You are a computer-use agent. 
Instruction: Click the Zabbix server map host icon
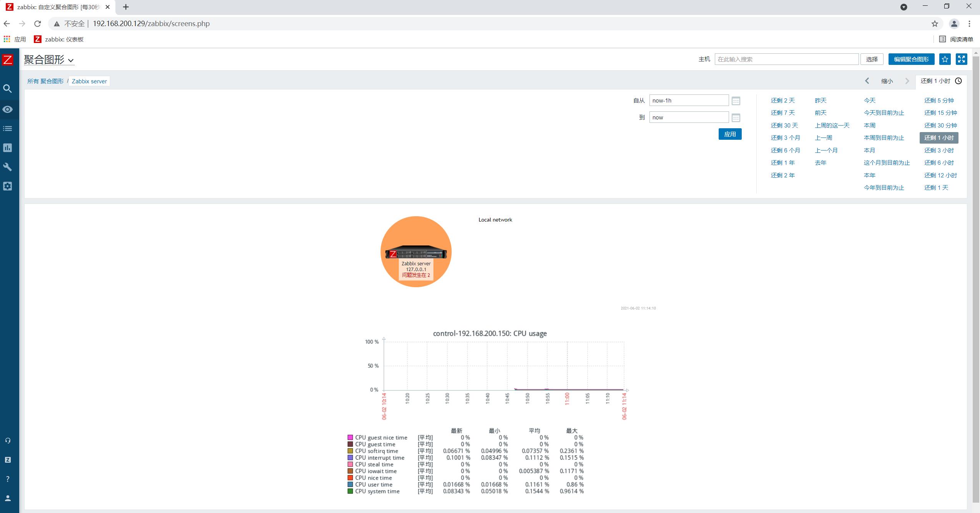click(416, 252)
